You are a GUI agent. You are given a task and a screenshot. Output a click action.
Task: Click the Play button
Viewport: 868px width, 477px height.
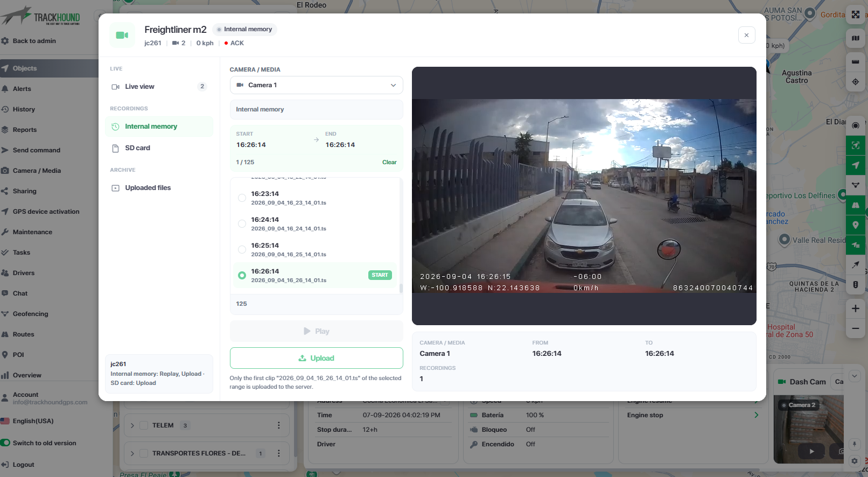pos(317,331)
